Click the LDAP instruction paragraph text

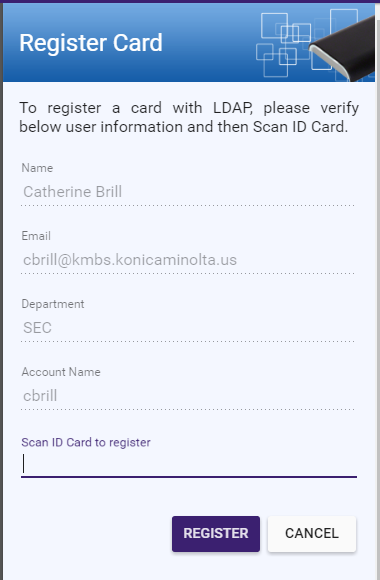point(189,117)
